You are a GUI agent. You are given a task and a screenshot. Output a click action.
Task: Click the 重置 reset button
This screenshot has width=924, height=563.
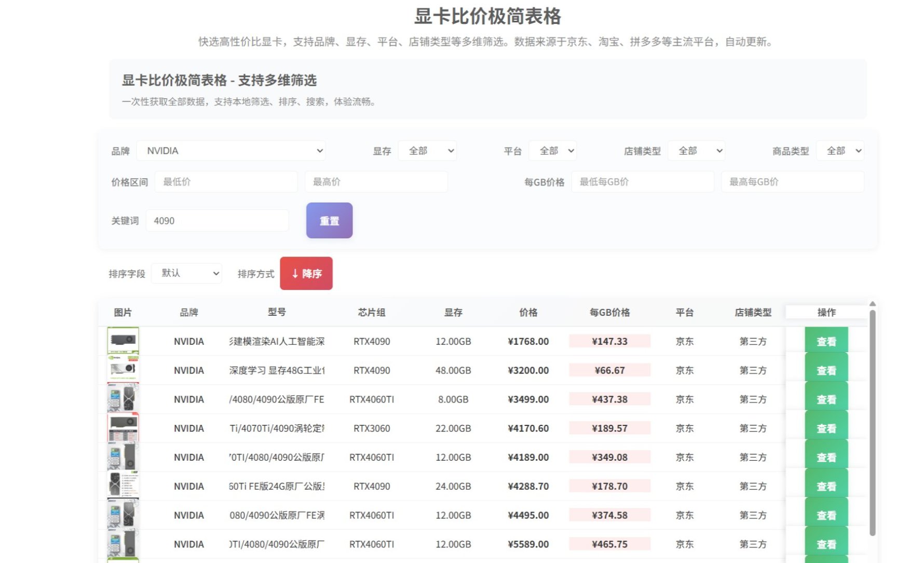330,221
